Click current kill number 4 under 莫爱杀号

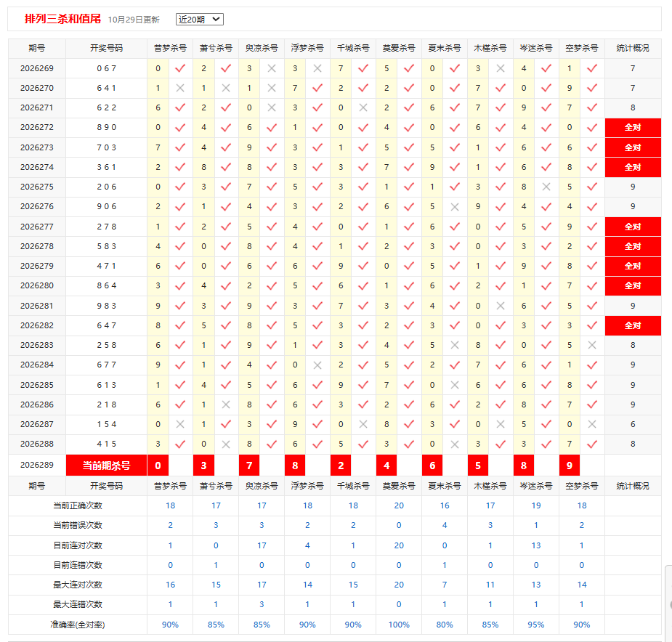click(386, 466)
